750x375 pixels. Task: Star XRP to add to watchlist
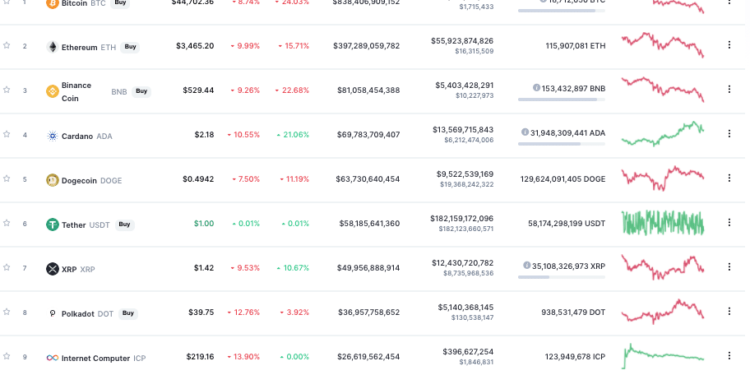point(7,267)
